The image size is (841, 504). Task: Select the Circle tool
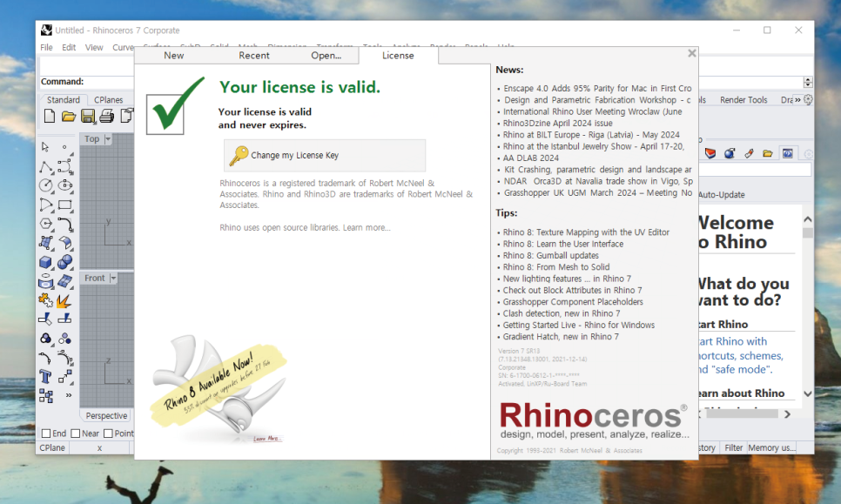46,185
